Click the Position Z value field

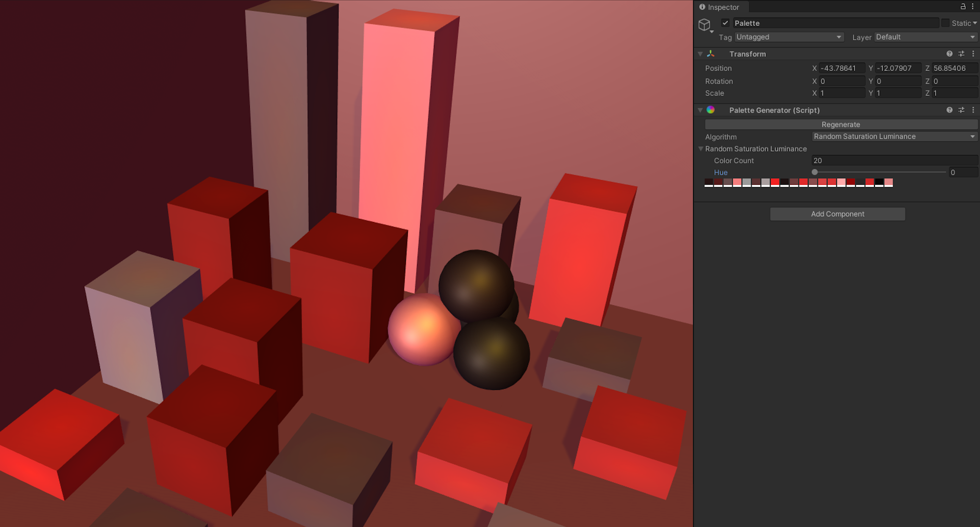pos(955,68)
